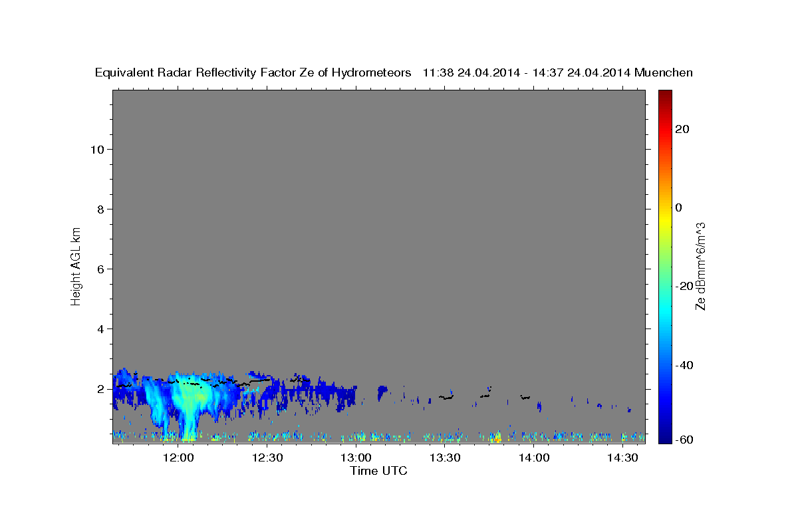Screen dimensions: 798x532
Task: Click the "Time UTC" axis label
Action: coord(378,471)
